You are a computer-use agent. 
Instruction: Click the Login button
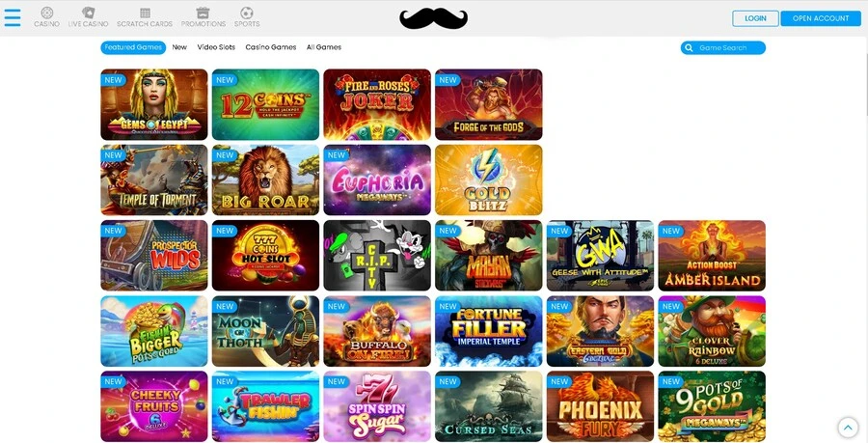(x=755, y=18)
